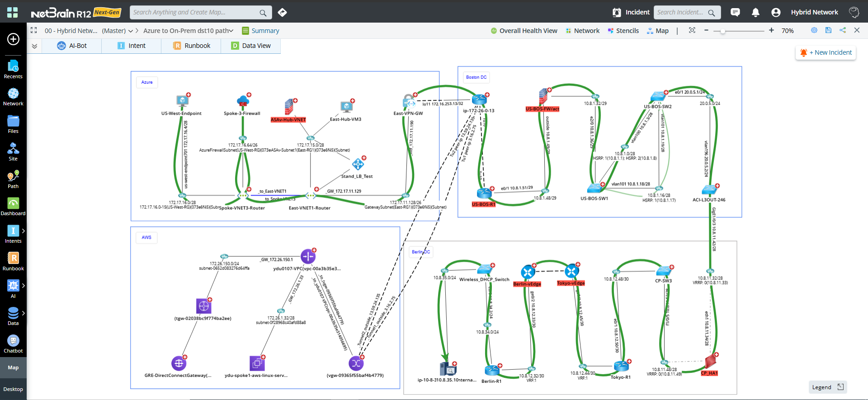Click the notifications bell icon

[755, 13]
